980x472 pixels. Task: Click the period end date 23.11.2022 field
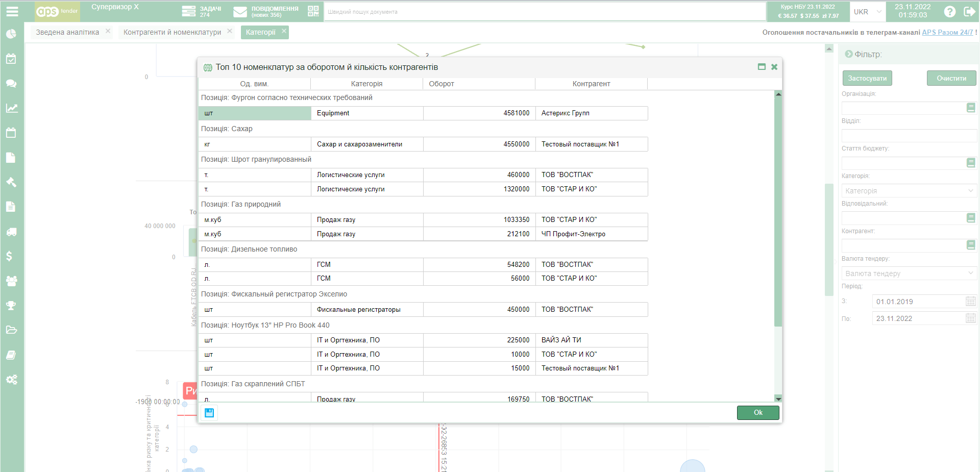point(919,318)
